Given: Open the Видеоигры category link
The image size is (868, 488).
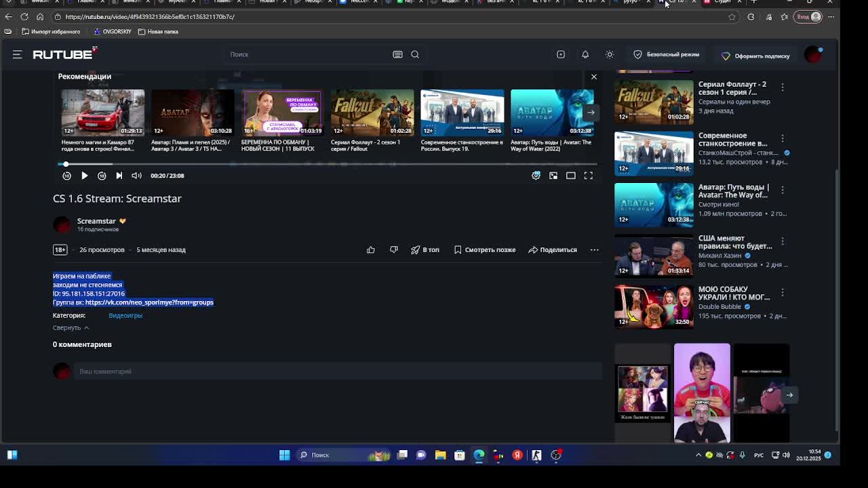Looking at the screenshot, I should coord(125,315).
